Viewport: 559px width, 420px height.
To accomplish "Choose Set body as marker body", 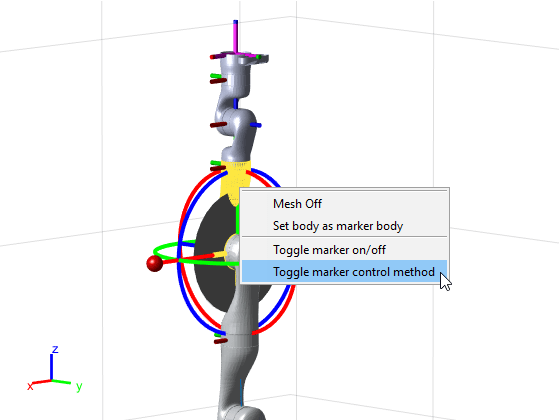I will [344, 226].
